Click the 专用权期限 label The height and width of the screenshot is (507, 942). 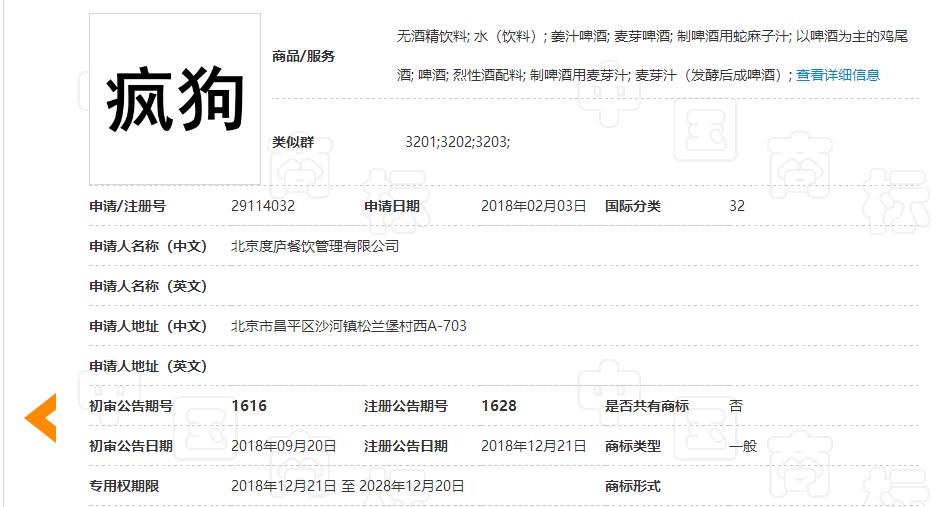tap(124, 486)
